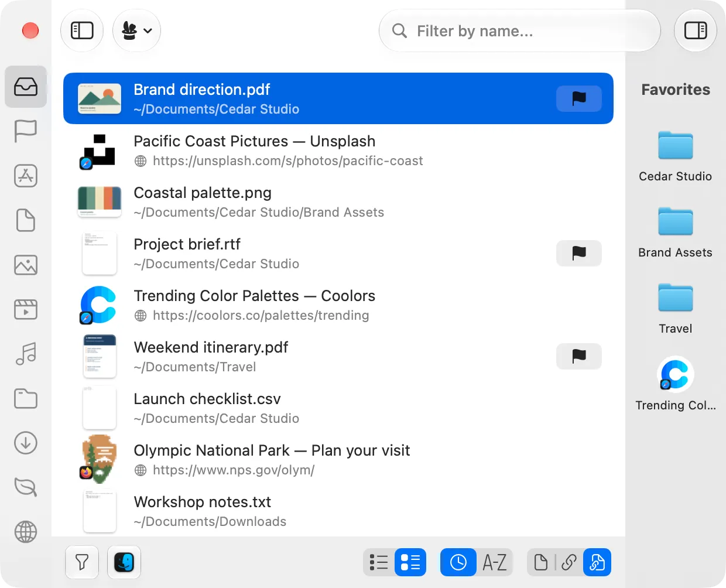The width and height of the screenshot is (726, 588).
Task: Switch to detailed list view
Action: 410,562
